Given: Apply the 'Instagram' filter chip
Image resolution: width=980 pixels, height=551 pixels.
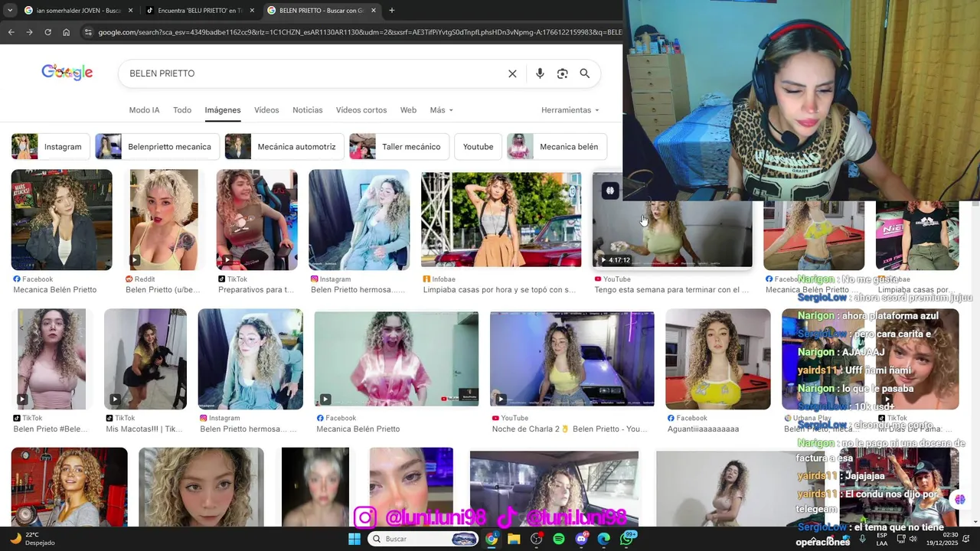Looking at the screenshot, I should [51, 146].
